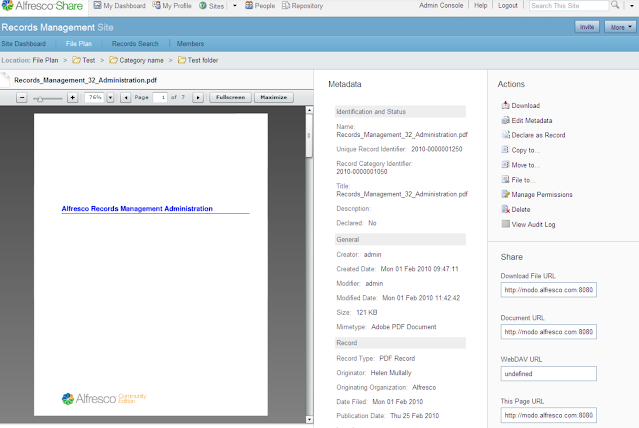Screen dimensions: 639x428
Task: Click the search magnifier icon
Action: click(615, 5)
